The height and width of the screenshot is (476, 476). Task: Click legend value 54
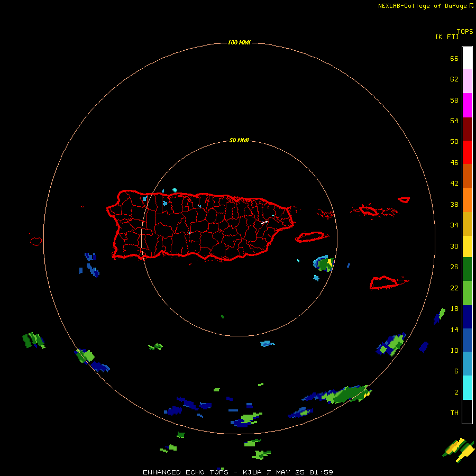[454, 121]
